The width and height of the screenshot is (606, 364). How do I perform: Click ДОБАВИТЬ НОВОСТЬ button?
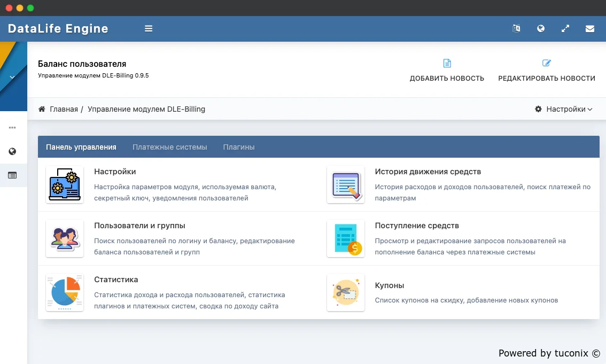tap(447, 71)
